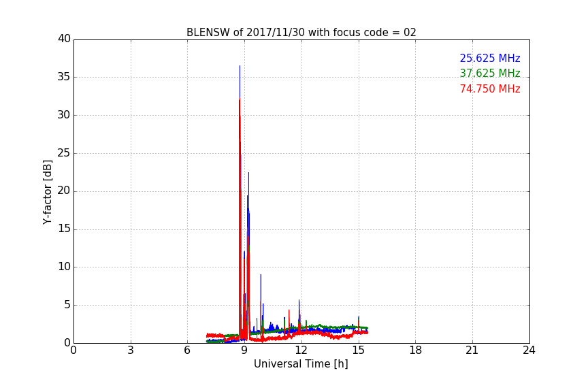Select the 74.750 MHz legend label
The width and height of the screenshot is (588, 392).
[490, 89]
